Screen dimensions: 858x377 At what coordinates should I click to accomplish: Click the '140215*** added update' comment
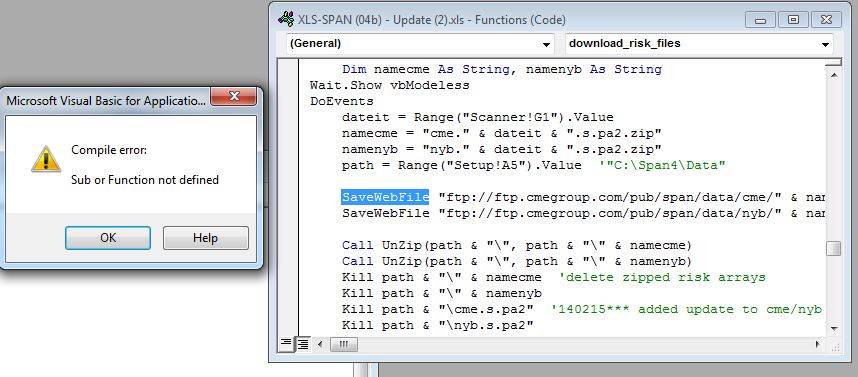tap(687, 309)
